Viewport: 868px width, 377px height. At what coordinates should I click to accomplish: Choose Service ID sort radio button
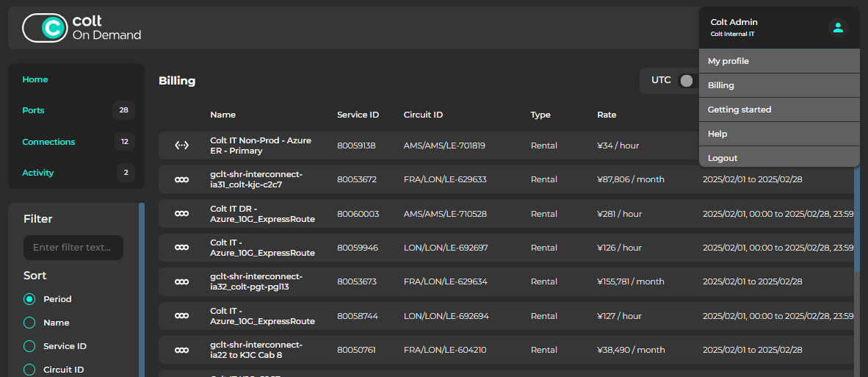[x=29, y=346]
